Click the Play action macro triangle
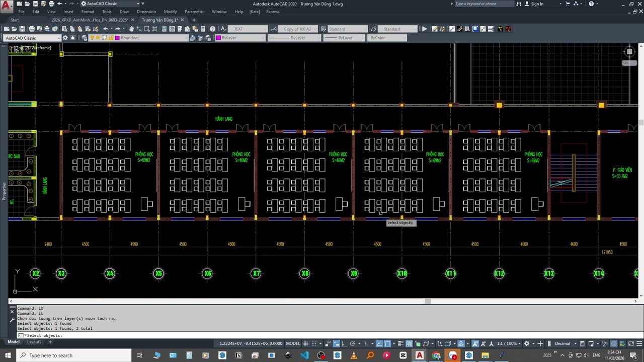This screenshot has height=362, width=644. (x=424, y=29)
